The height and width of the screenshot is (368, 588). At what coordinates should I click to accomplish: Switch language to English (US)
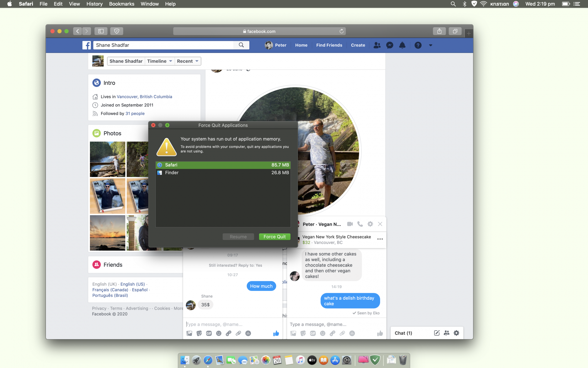coord(133,284)
